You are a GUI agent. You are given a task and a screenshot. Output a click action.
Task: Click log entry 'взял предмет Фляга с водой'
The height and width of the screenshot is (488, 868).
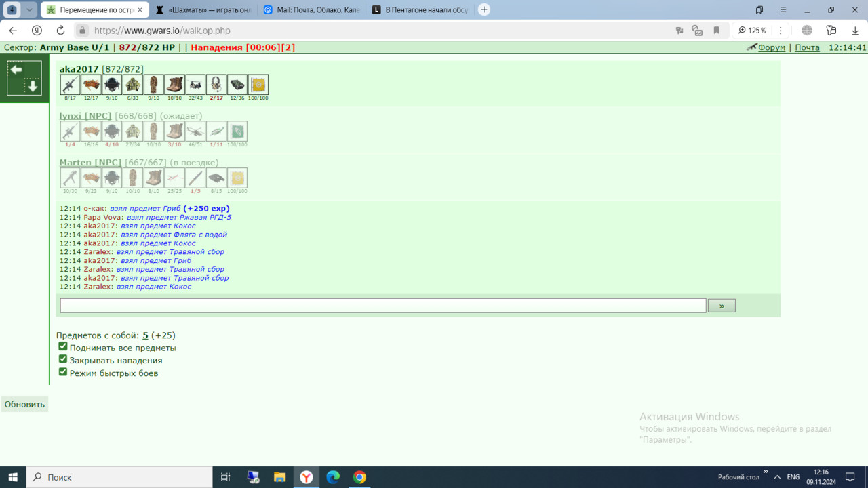click(x=174, y=235)
